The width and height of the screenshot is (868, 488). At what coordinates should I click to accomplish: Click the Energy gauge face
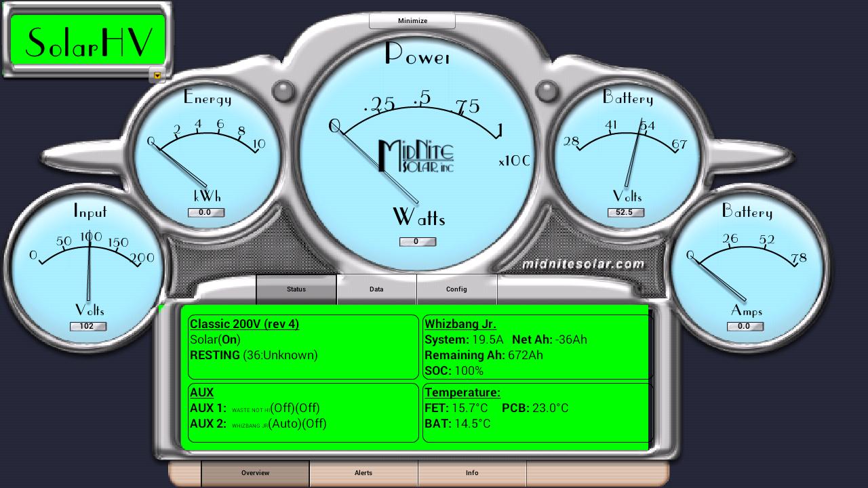[x=205, y=152]
